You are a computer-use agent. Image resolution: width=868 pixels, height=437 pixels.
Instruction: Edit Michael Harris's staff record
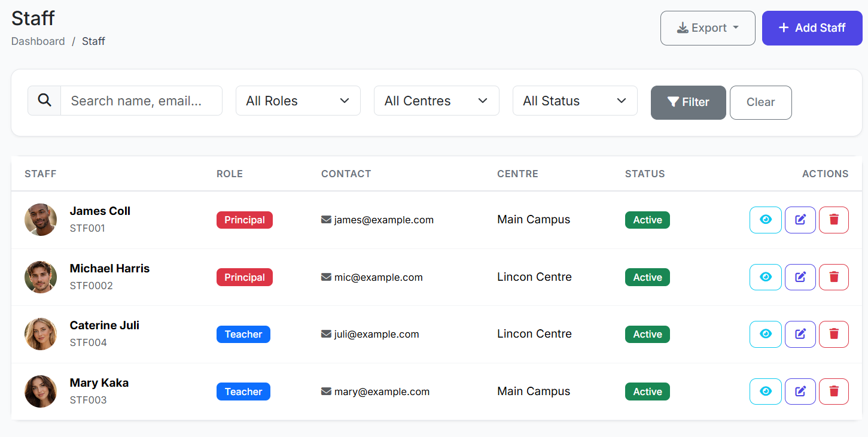(x=800, y=277)
